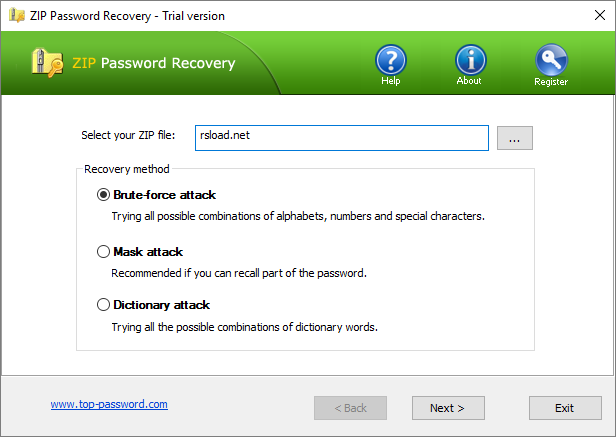
Task: Choose the Mask attack radio option
Action: pyautogui.click(x=103, y=252)
